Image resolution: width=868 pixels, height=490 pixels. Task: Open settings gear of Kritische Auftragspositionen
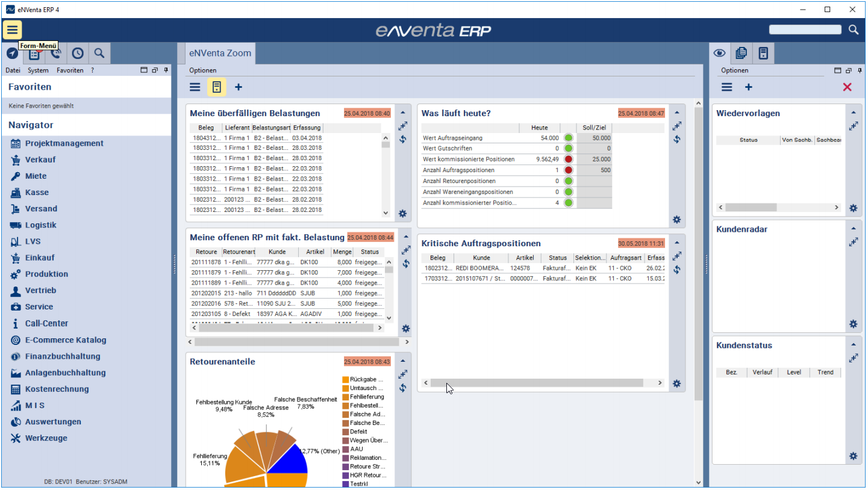[677, 383]
